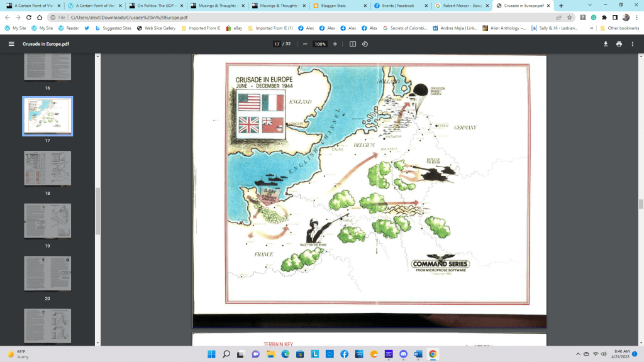Rotate the PDF counterclockwise
644x362 pixels.
point(365,44)
